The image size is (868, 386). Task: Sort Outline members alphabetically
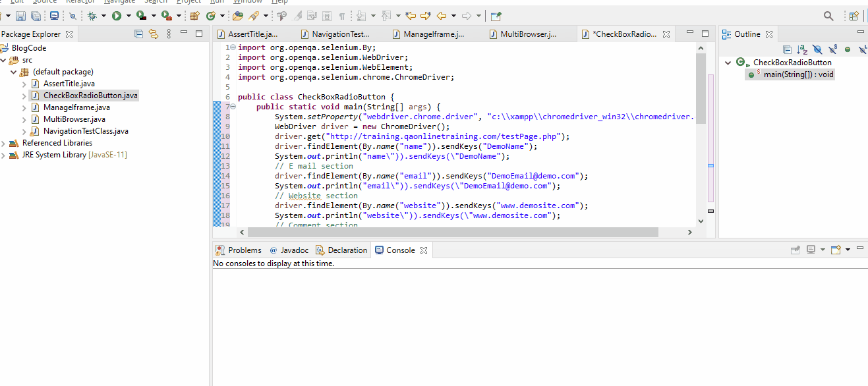[802, 49]
